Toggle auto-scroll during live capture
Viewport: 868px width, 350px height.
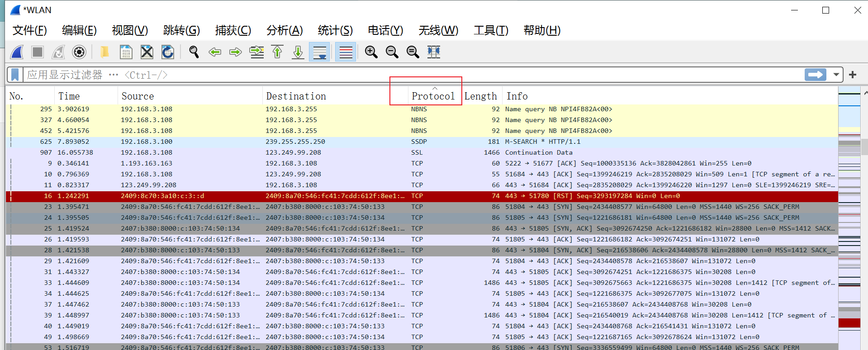coord(319,52)
